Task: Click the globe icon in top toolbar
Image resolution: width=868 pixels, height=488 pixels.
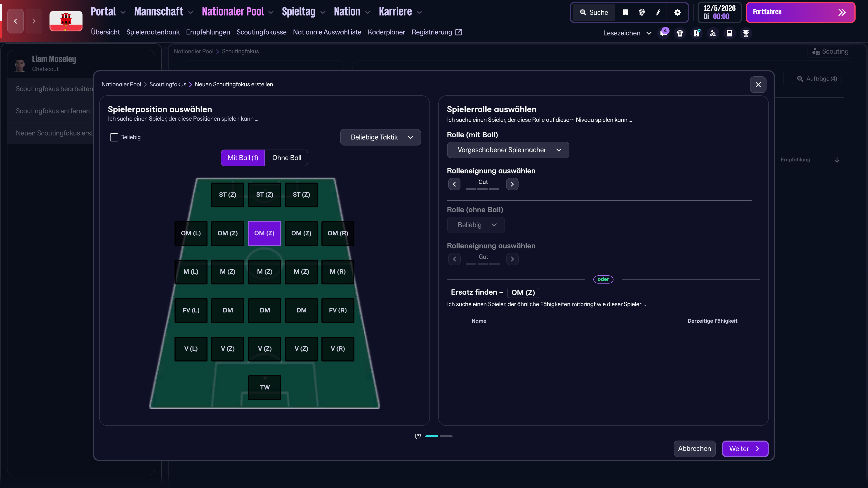Action: pos(642,12)
